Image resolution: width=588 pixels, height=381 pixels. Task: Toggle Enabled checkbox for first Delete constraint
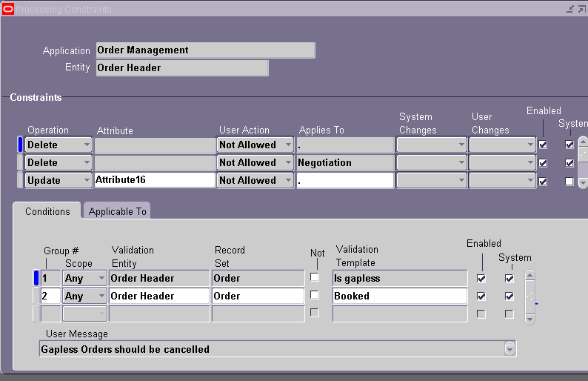pyautogui.click(x=543, y=145)
